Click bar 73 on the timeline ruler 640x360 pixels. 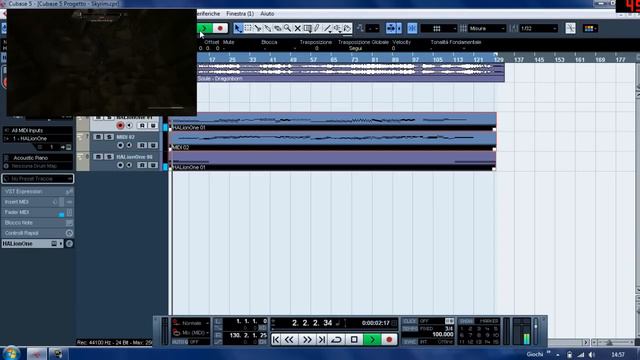pos(354,60)
